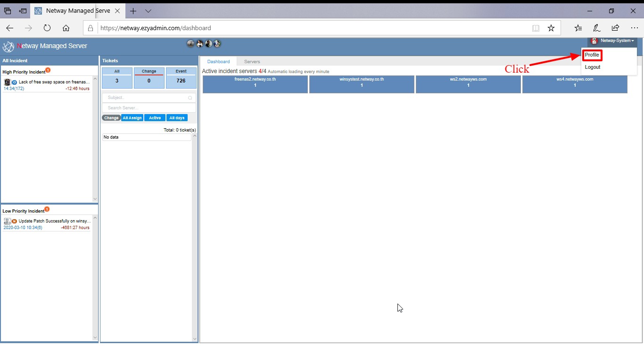Click the Home button in browser toolbar

point(66,28)
